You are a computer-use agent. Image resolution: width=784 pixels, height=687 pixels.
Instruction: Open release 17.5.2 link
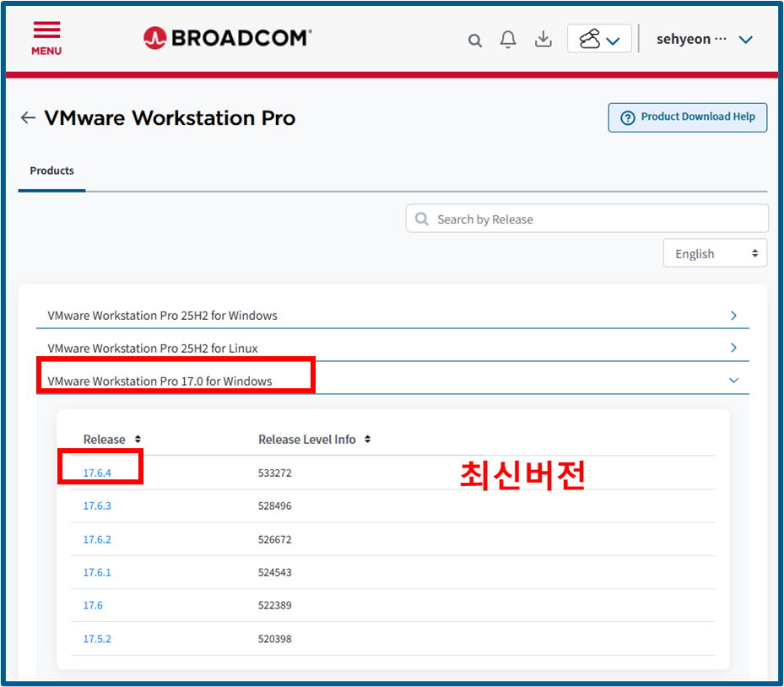pyautogui.click(x=97, y=639)
